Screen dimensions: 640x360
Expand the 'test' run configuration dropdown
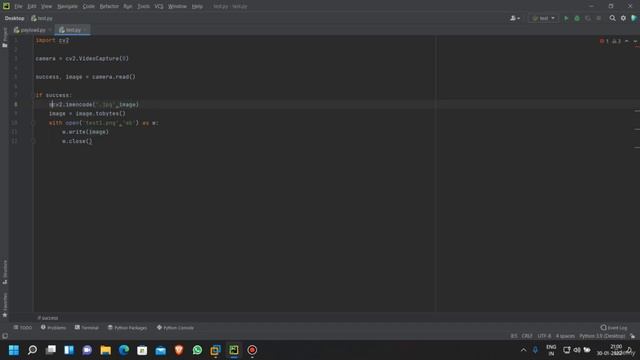543,18
